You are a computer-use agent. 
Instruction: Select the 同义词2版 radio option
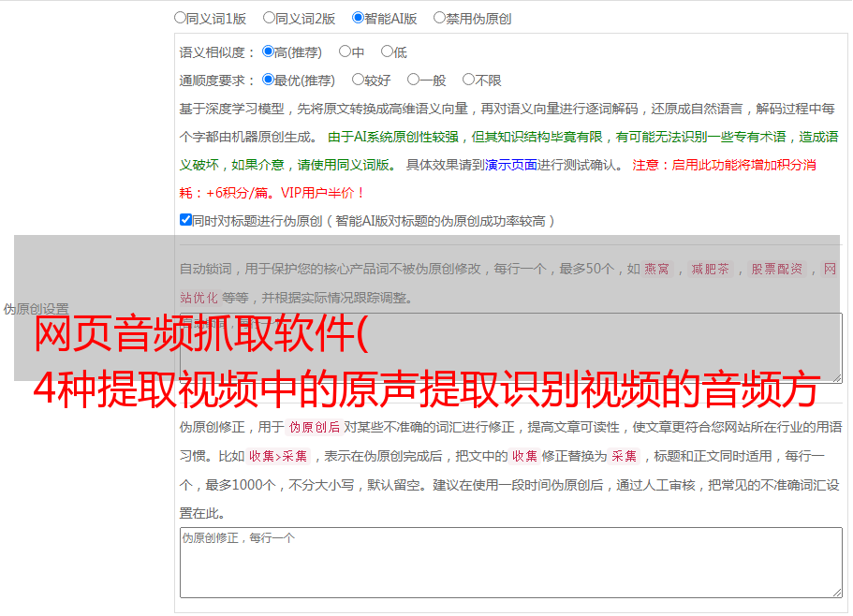269,18
